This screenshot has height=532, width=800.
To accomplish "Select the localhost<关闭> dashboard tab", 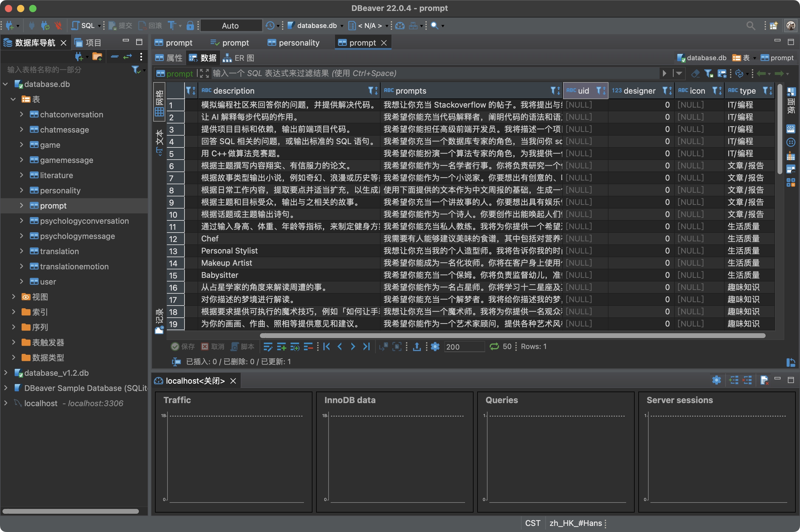I will click(195, 381).
